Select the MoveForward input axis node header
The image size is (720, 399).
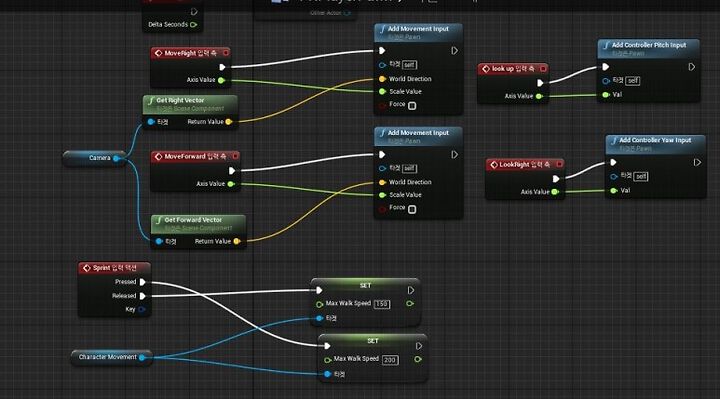(x=195, y=157)
